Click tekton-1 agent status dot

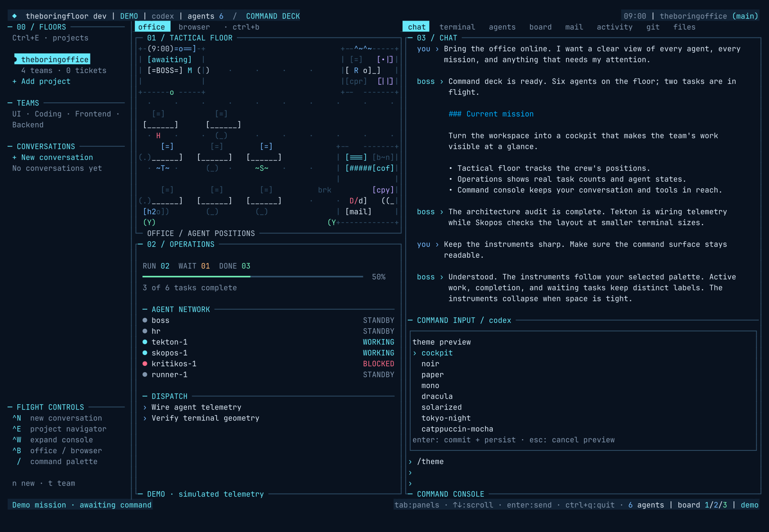pyautogui.click(x=145, y=342)
